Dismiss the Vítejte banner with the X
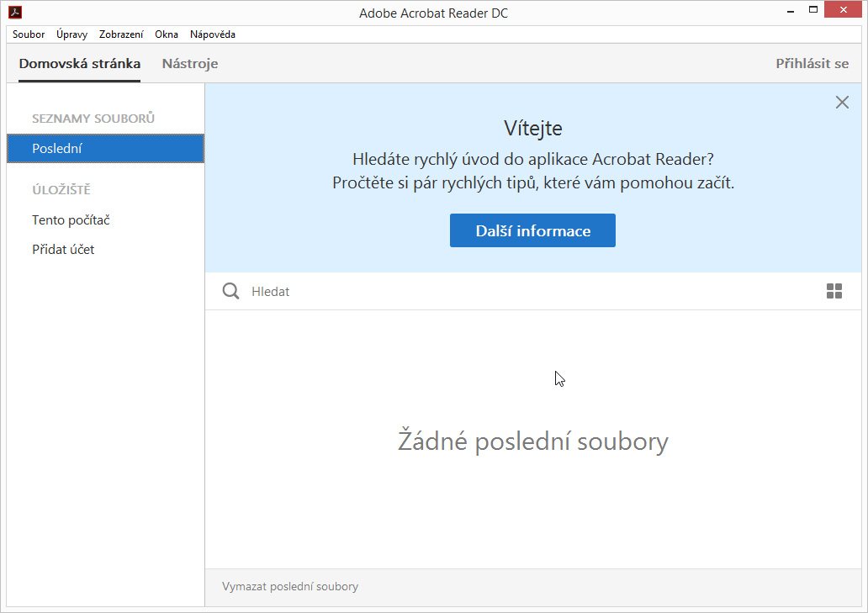The image size is (868, 613). (x=842, y=102)
